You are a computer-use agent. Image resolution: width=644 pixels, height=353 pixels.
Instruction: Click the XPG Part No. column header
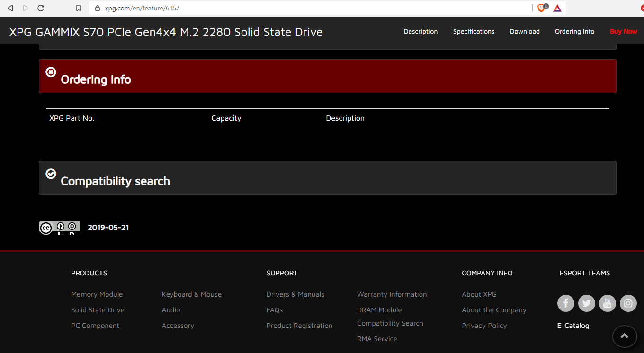pos(72,118)
